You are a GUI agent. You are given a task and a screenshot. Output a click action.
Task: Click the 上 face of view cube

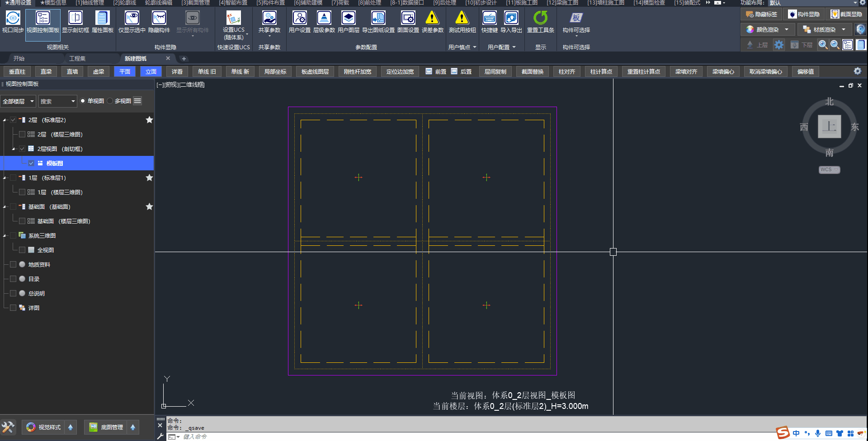(x=829, y=127)
